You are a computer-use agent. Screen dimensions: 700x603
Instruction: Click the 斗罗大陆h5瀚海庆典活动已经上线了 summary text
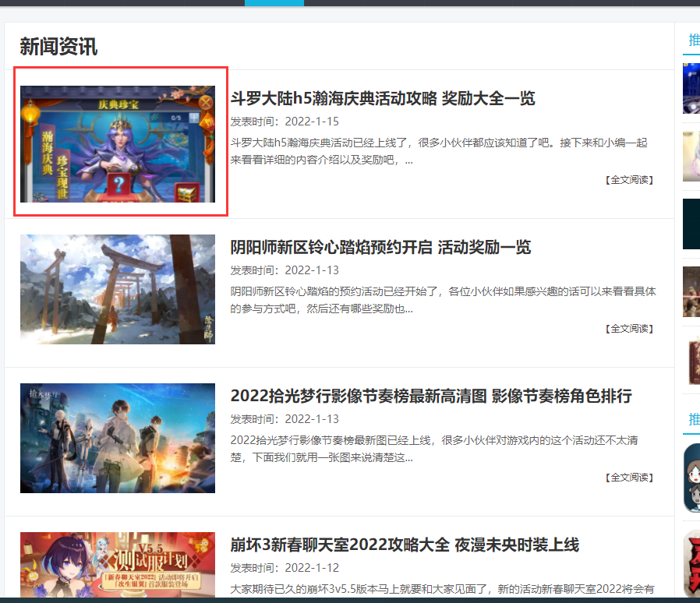(x=439, y=151)
